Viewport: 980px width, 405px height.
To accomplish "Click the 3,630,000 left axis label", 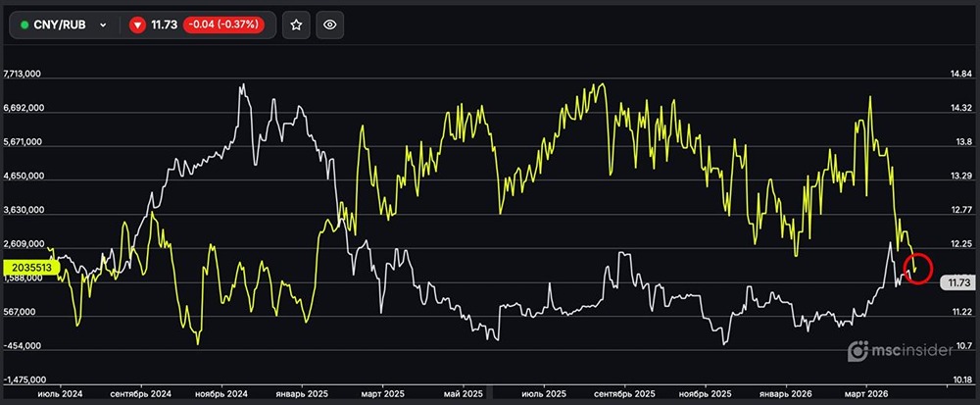I will click(23, 210).
